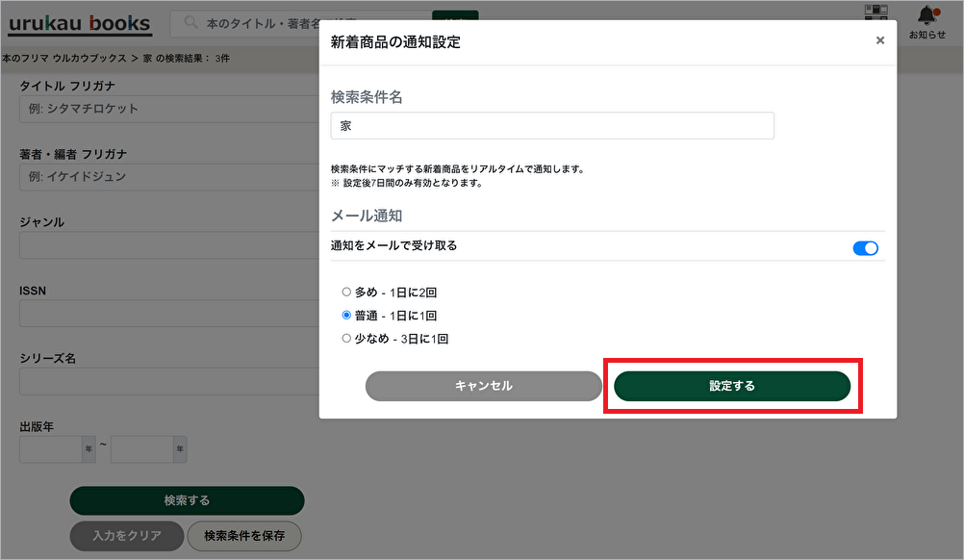
Task: Click the キャンセル button
Action: [x=483, y=386]
